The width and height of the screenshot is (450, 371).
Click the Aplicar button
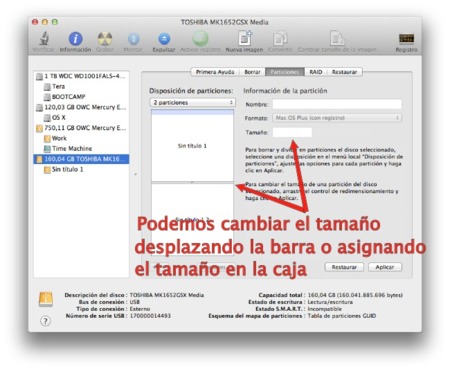click(x=385, y=267)
